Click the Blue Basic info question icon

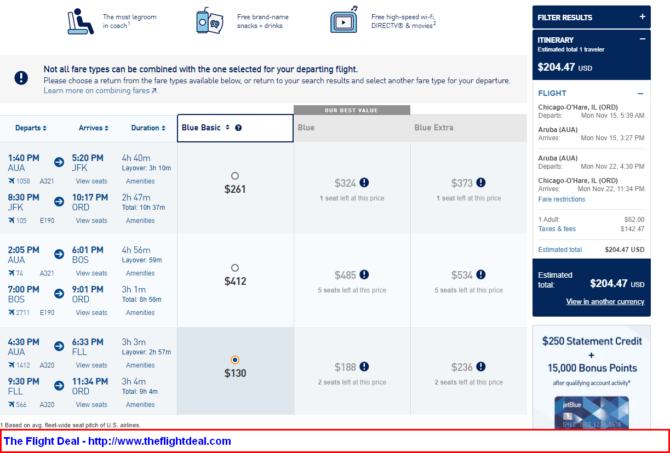point(238,128)
